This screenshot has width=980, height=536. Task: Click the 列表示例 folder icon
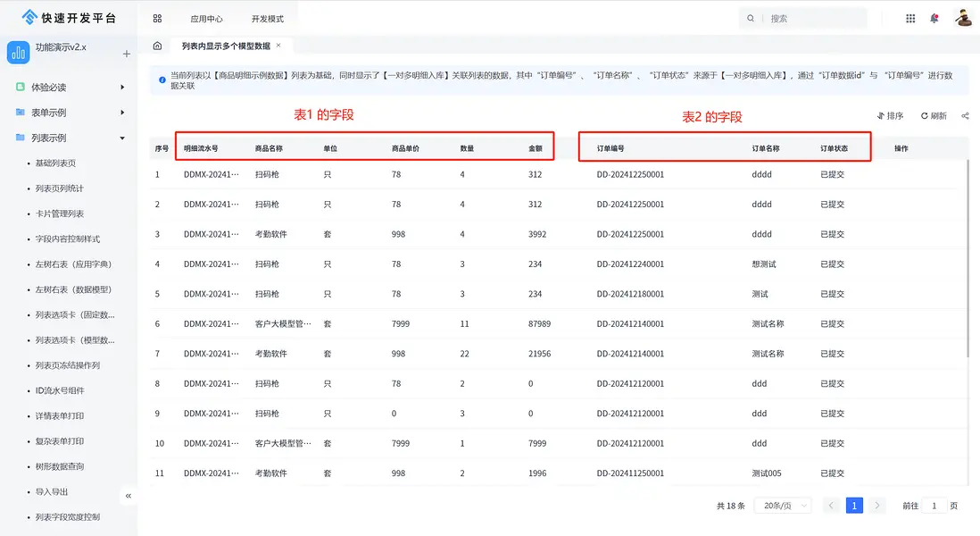(x=21, y=137)
